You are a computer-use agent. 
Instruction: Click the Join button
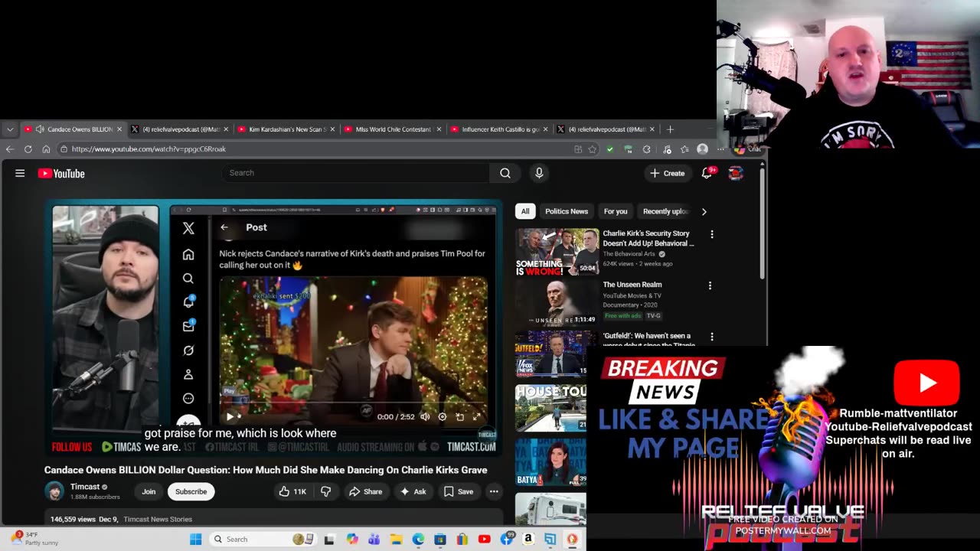pyautogui.click(x=149, y=491)
